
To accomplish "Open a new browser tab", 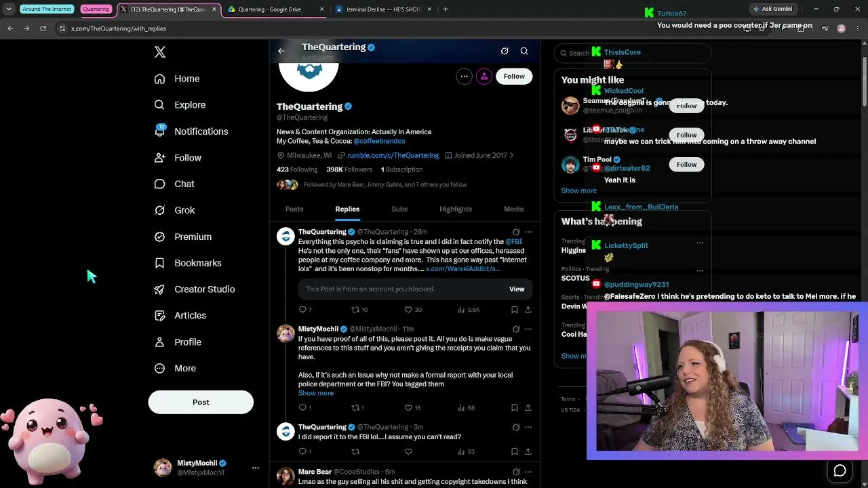I will pyautogui.click(x=446, y=9).
